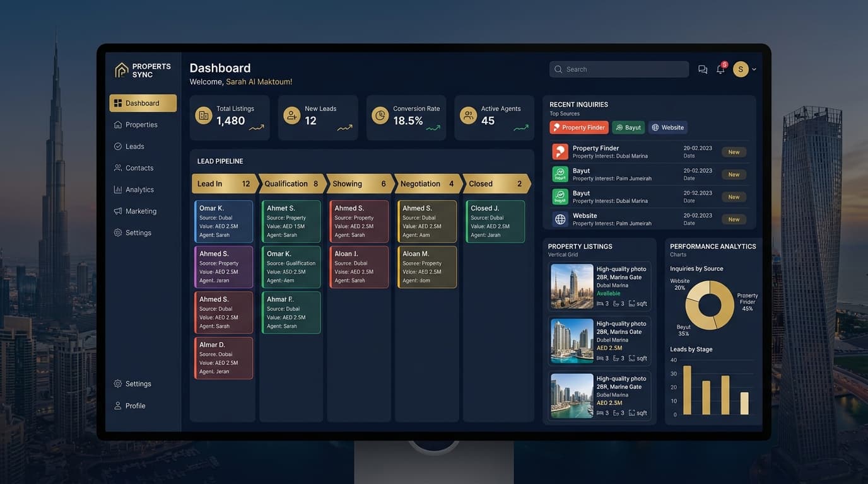Click the New Leads count 12
Image resolution: width=868 pixels, height=484 pixels.
(311, 121)
